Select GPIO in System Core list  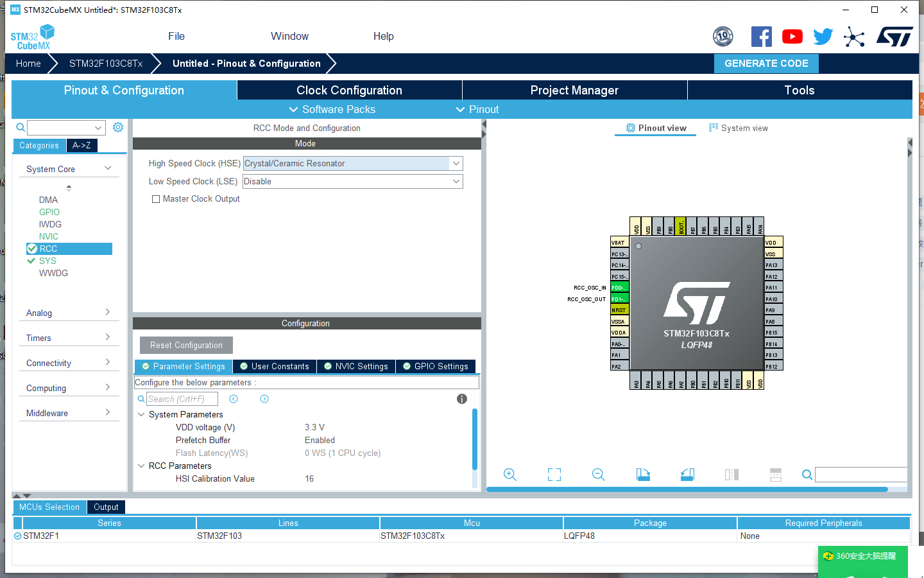point(49,212)
